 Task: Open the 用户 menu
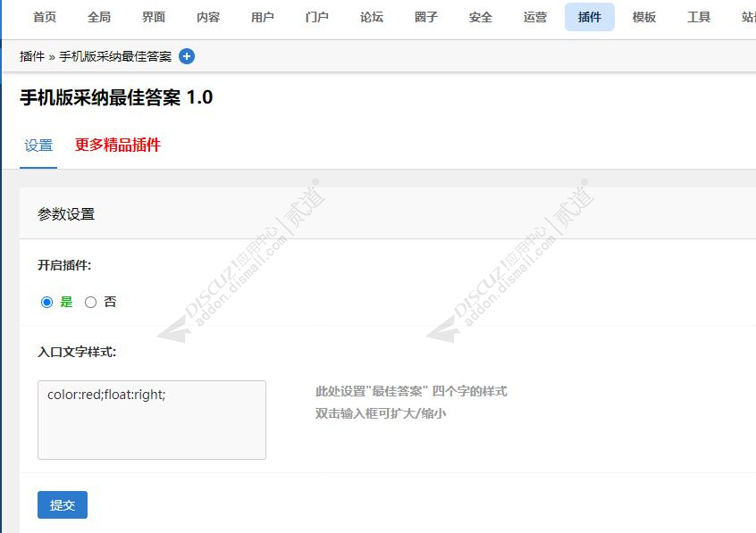(x=263, y=17)
